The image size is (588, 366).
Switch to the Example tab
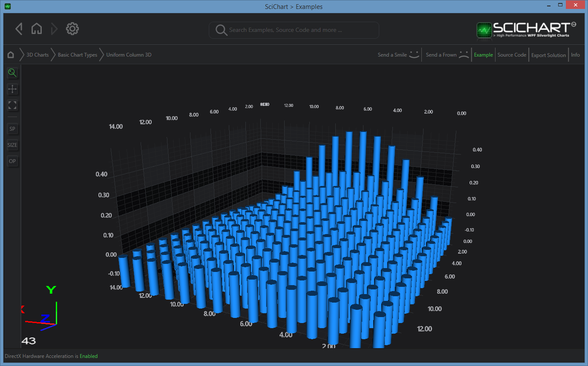pos(483,55)
